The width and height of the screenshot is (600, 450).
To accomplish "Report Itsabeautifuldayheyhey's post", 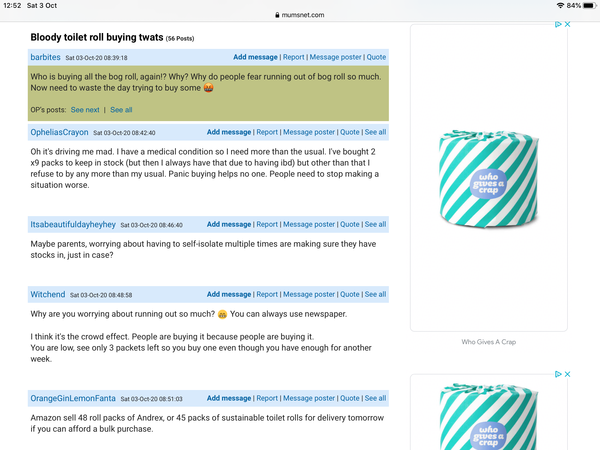I will coord(267,224).
